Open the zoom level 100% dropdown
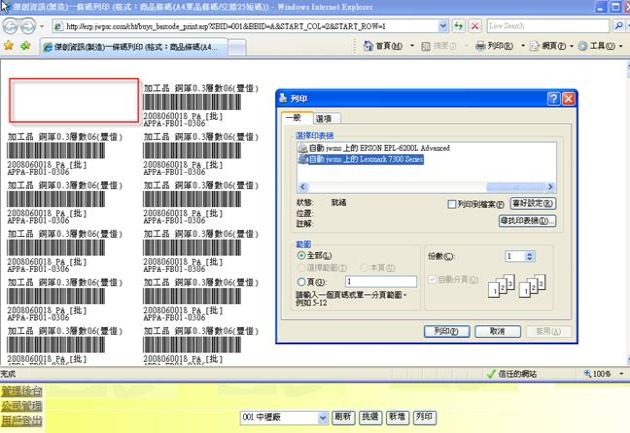This screenshot has height=433, width=630. point(620,374)
